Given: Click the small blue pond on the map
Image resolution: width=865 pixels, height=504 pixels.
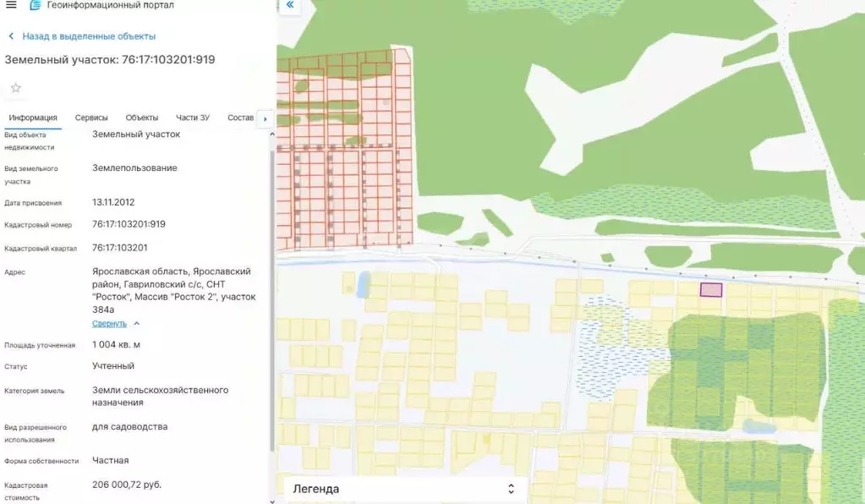Looking at the screenshot, I should (364, 283).
